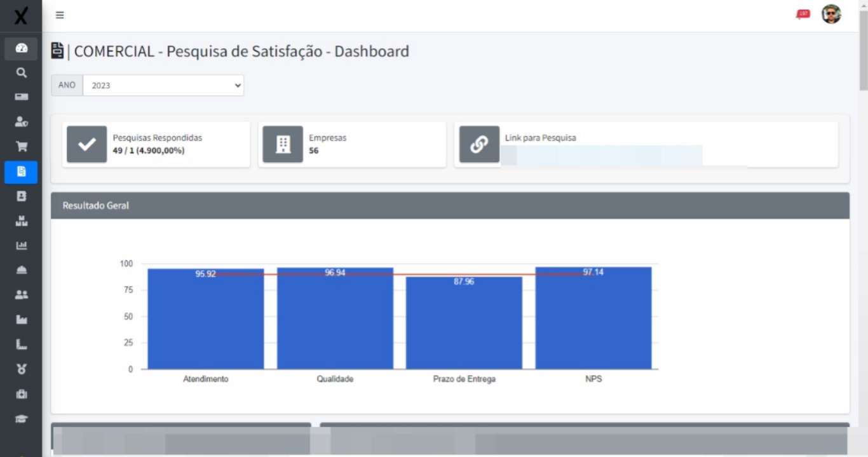
Task: Click the Prazo de Entrega bar
Action: tap(464, 324)
